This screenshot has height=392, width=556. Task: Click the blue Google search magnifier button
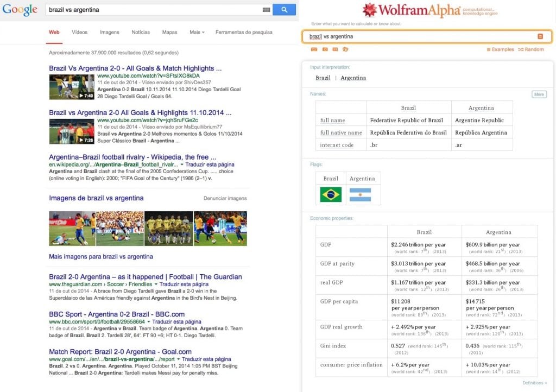[x=284, y=10]
